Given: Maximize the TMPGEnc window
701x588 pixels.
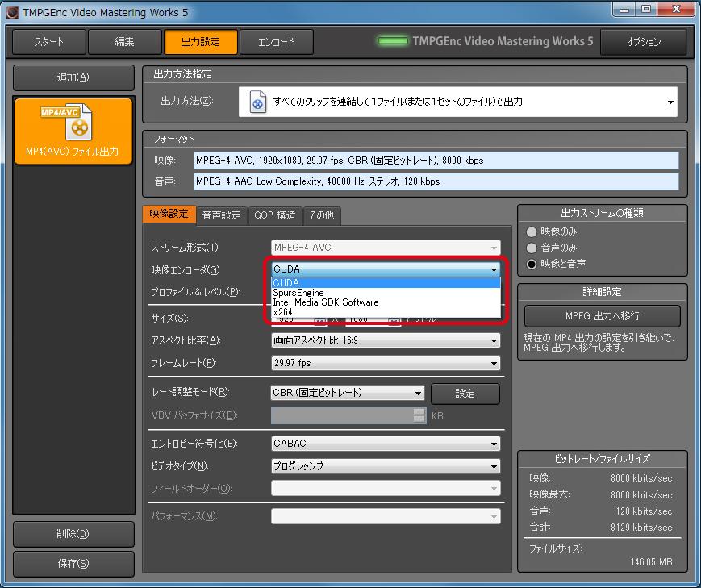Looking at the screenshot, I should click(646, 10).
